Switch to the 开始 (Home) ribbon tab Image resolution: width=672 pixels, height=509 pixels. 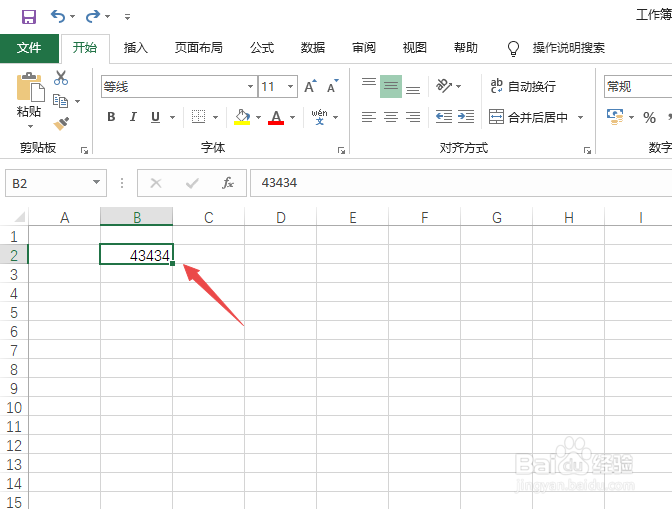85,48
